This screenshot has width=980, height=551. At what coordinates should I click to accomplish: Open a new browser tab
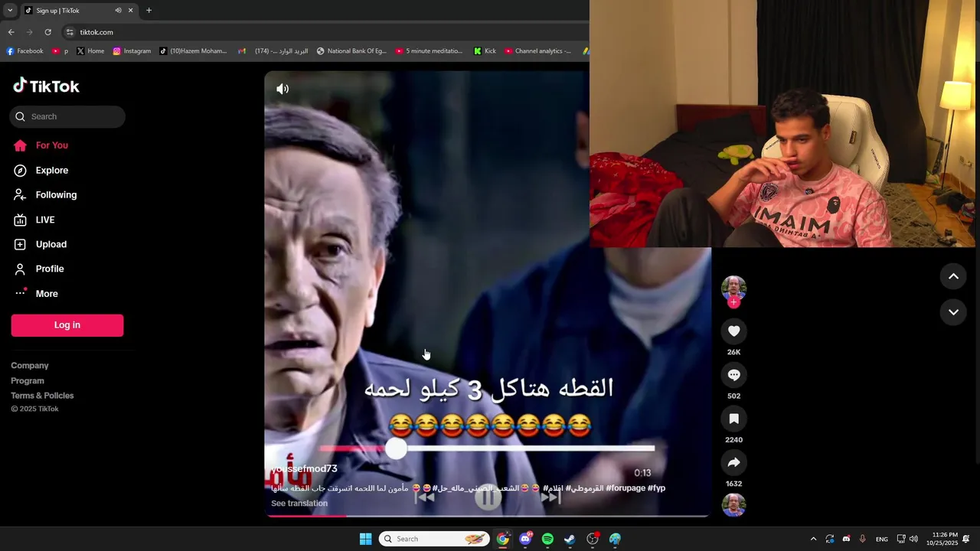(x=149, y=11)
